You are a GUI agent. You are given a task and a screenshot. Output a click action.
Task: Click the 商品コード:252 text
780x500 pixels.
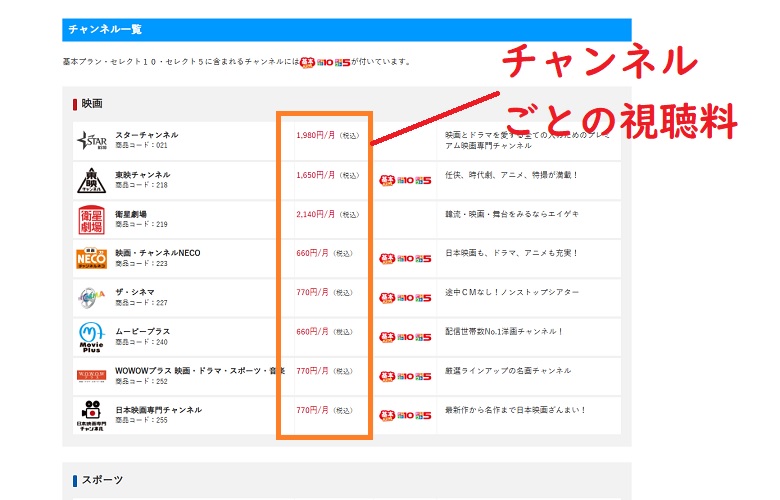(x=141, y=382)
